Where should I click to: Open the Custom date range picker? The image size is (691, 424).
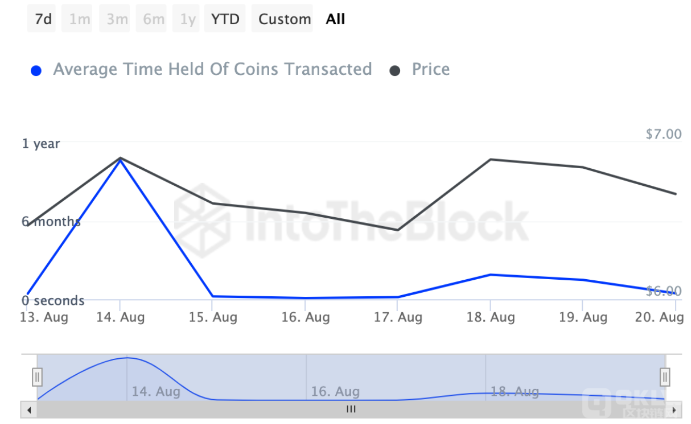coord(284,19)
